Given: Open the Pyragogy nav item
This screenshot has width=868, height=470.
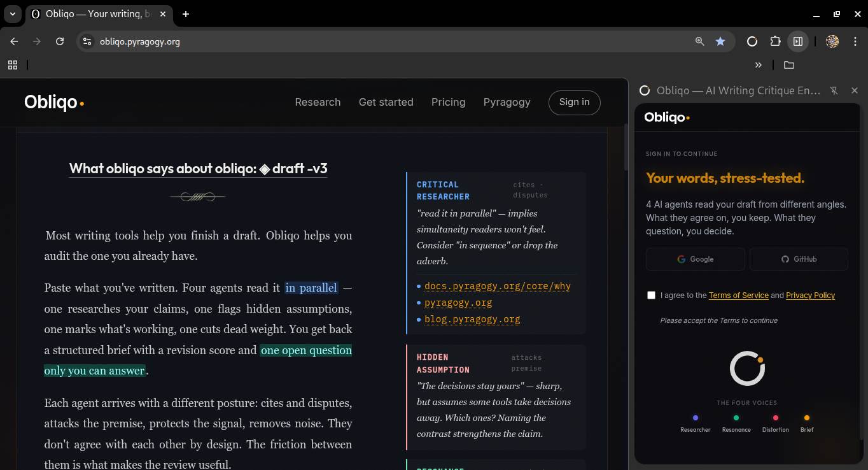Looking at the screenshot, I should (507, 102).
